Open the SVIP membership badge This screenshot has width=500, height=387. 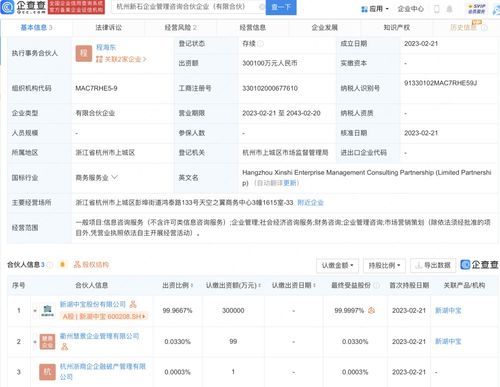point(476,9)
